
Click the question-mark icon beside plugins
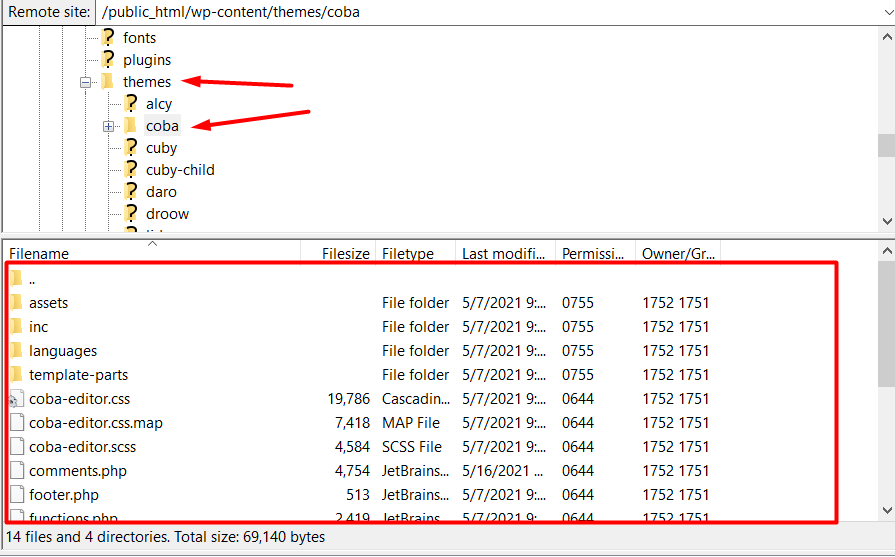(108, 60)
